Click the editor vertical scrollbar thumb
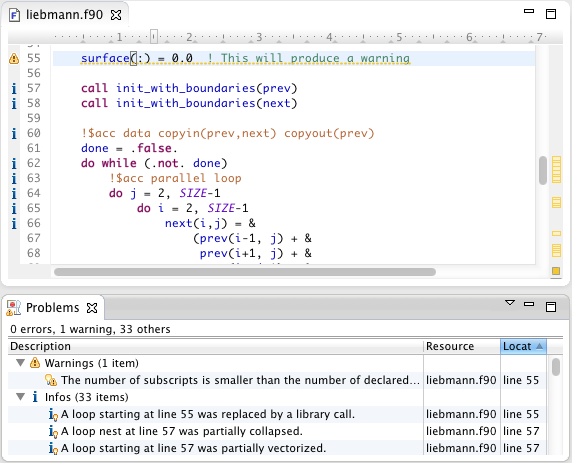This screenshot has height=463, width=572. [x=543, y=170]
